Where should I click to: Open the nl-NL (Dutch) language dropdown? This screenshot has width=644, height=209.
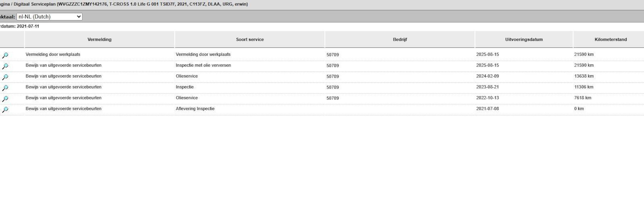49,17
